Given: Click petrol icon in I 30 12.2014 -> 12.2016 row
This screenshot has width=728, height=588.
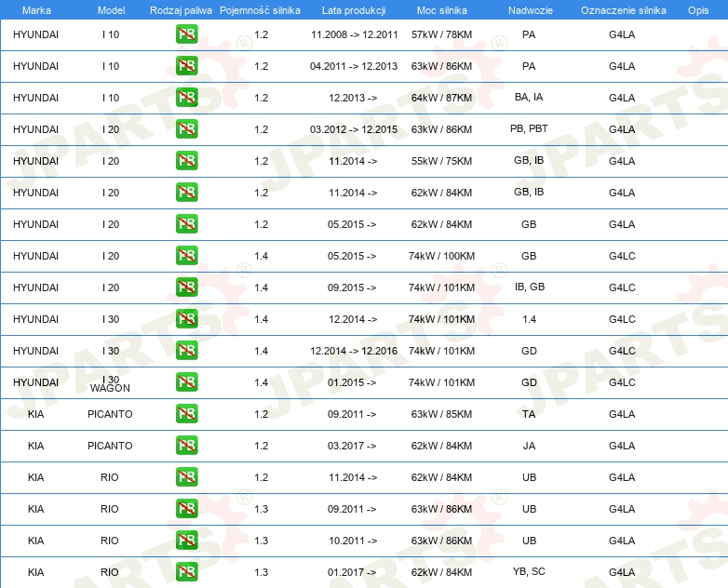Looking at the screenshot, I should 186,351.
